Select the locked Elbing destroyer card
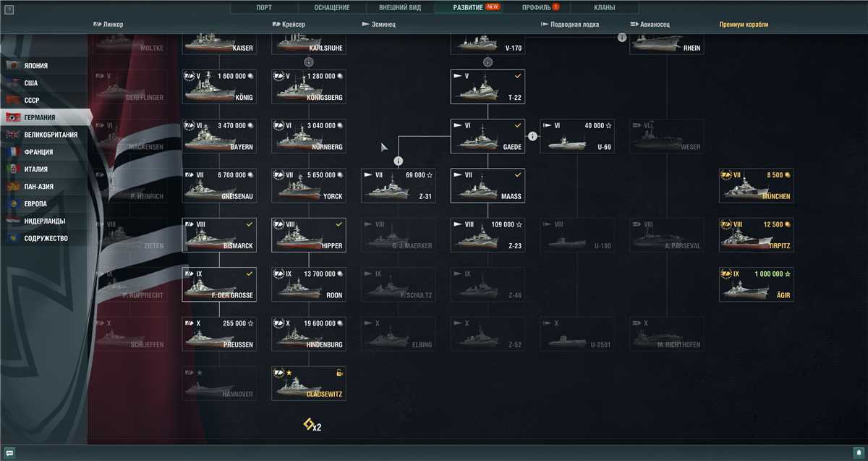 399,334
